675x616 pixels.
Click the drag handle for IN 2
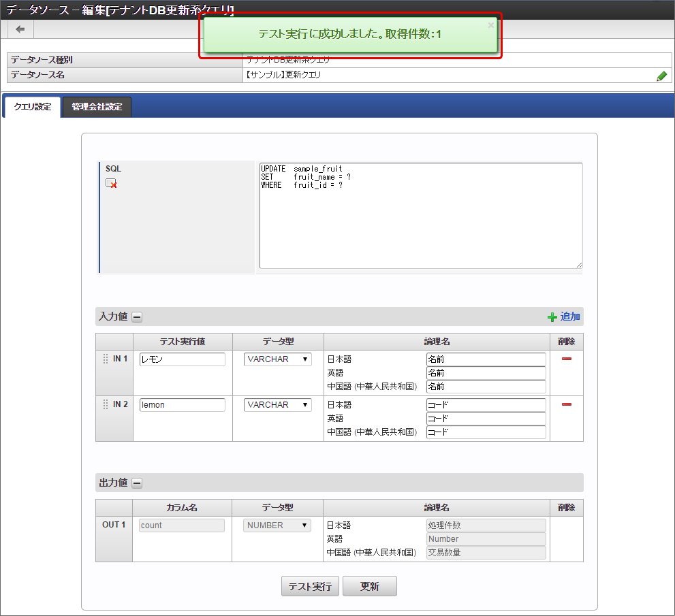(x=106, y=404)
